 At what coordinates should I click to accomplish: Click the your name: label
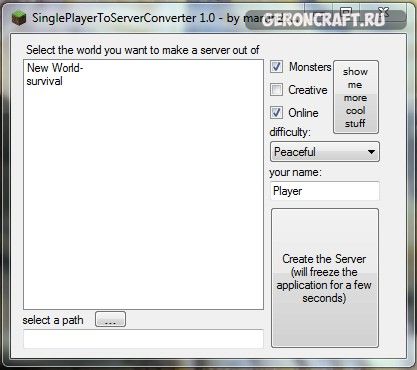[295, 172]
